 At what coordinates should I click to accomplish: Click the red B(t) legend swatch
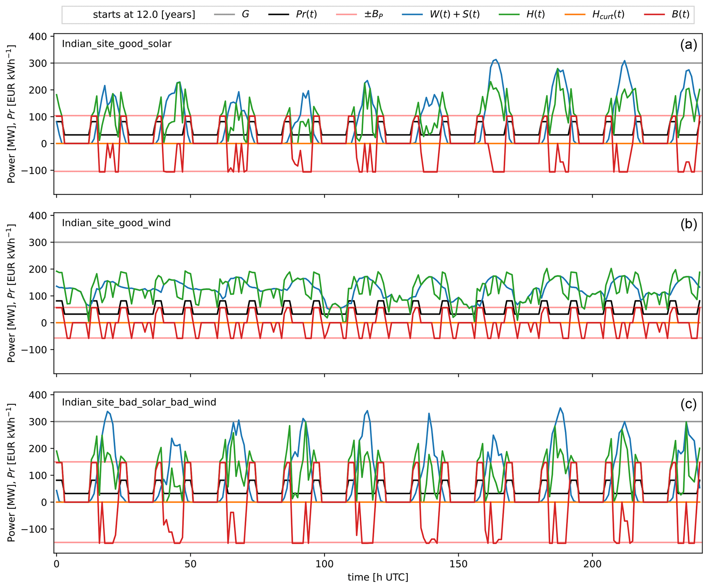pyautogui.click(x=654, y=14)
